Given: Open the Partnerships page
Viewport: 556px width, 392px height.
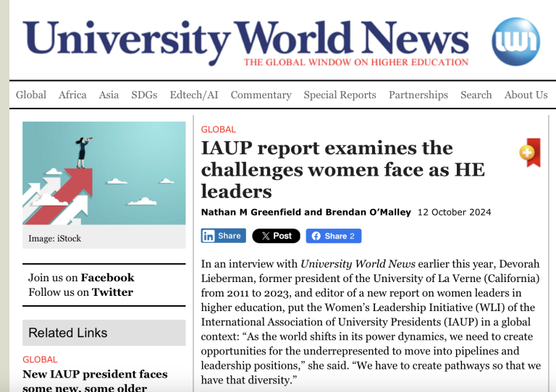Looking at the screenshot, I should point(418,95).
